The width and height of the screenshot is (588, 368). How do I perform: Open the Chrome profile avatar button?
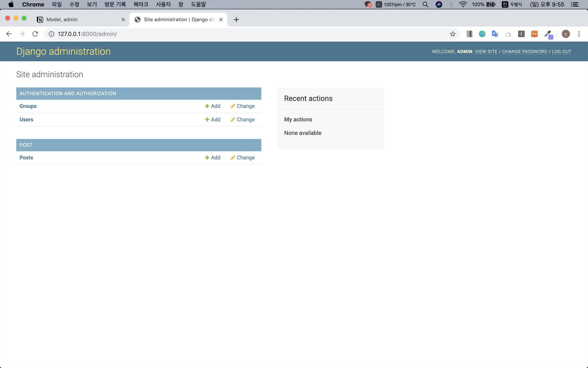click(566, 34)
